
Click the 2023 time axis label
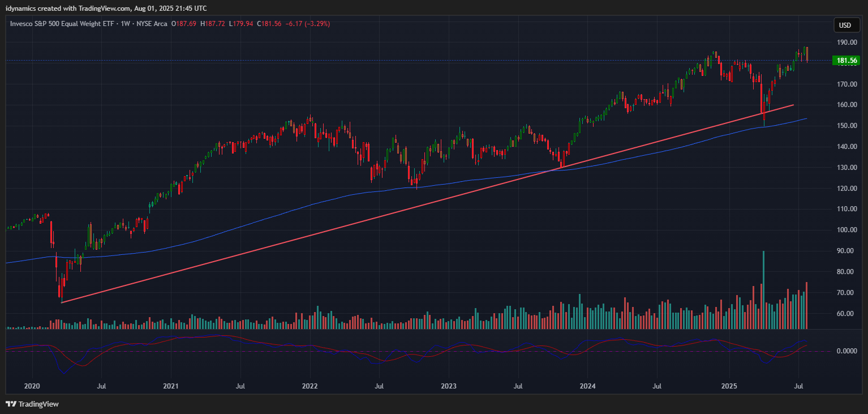(x=449, y=386)
